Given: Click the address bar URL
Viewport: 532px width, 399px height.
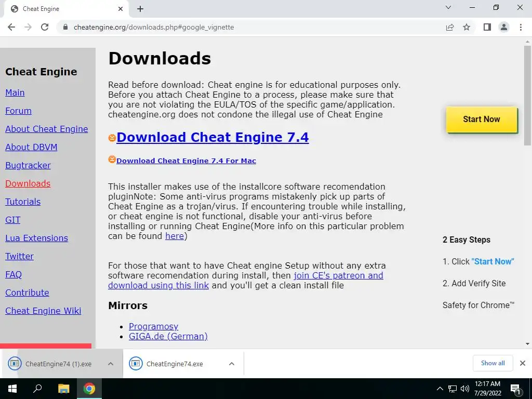Looking at the screenshot, I should click(x=154, y=27).
